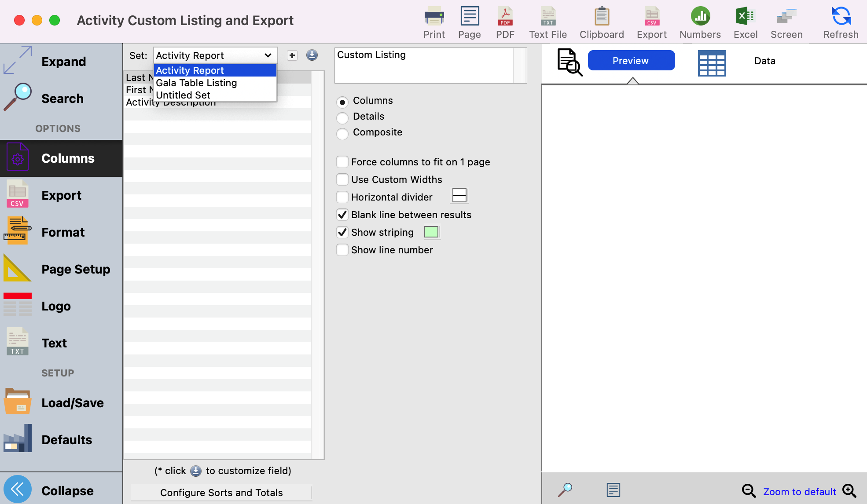
Task: Select the Details radio button
Action: coord(342,118)
